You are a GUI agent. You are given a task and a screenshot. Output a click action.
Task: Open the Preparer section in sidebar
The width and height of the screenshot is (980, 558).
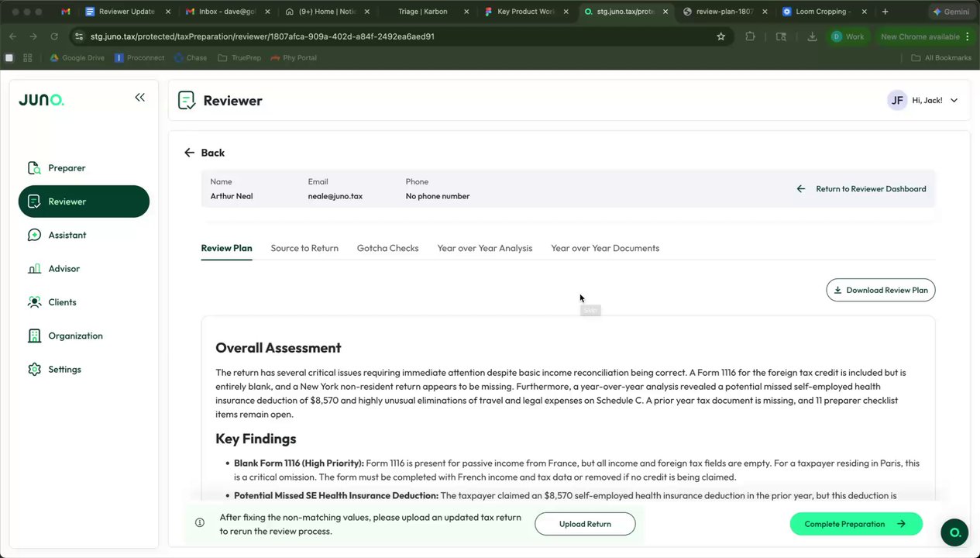pos(67,168)
